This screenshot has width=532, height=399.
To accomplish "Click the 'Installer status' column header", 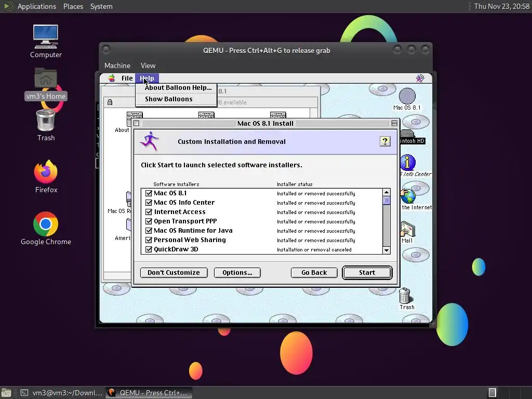I will pos(295,184).
